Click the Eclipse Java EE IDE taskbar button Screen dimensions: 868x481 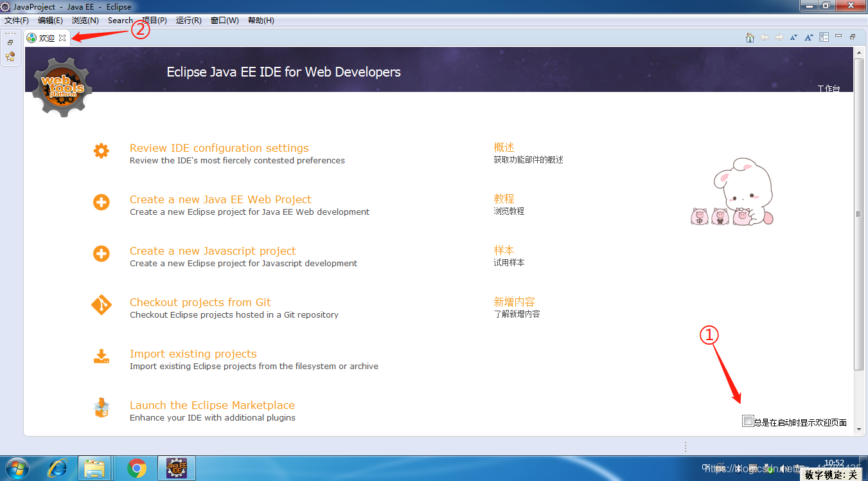coord(176,468)
